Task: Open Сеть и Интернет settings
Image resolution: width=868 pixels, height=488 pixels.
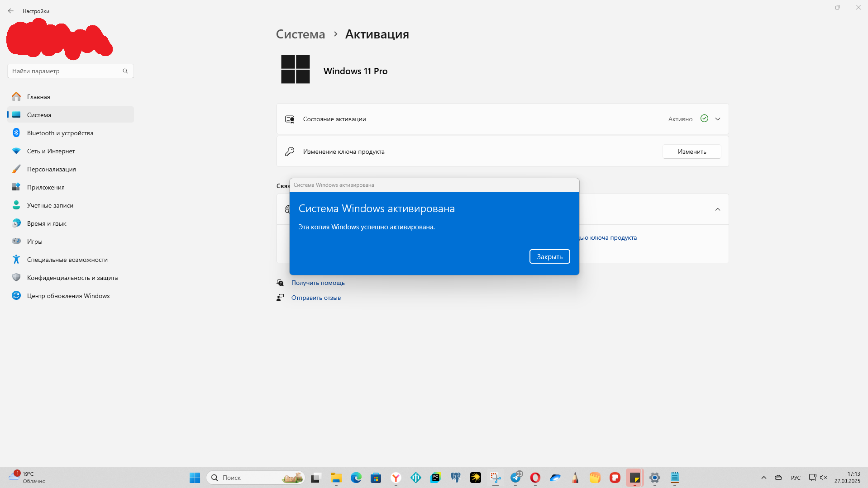Action: click(x=71, y=151)
